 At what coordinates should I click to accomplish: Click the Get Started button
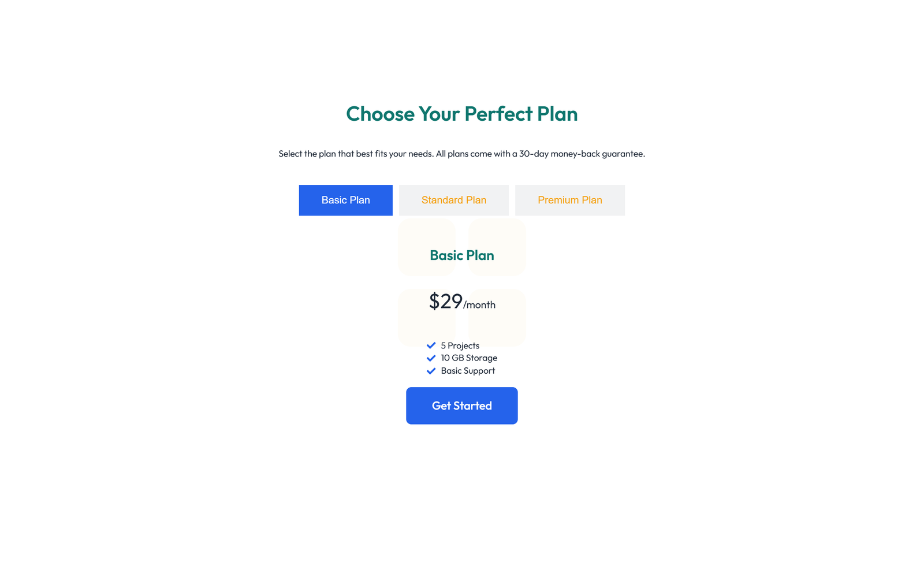[461, 406]
